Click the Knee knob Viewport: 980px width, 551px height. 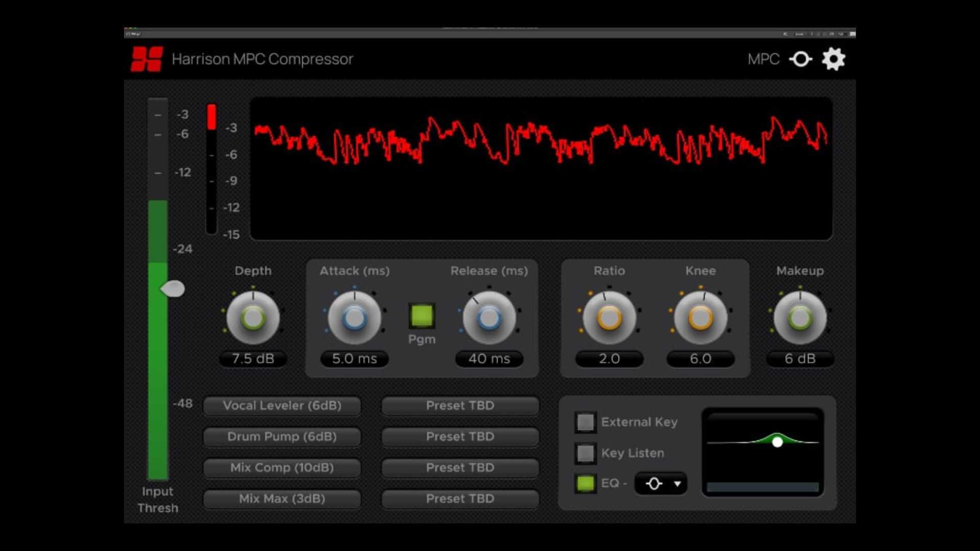point(700,317)
